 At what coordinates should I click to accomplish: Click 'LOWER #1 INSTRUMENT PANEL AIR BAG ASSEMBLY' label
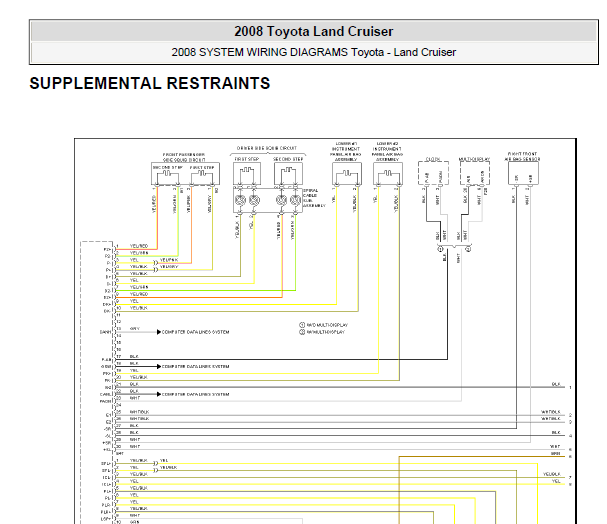click(x=346, y=151)
